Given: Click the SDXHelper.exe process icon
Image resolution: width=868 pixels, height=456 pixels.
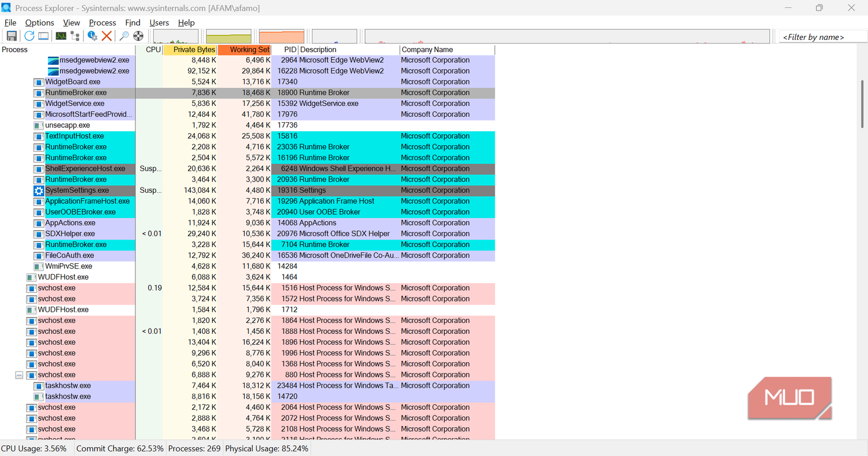Looking at the screenshot, I should (39, 234).
